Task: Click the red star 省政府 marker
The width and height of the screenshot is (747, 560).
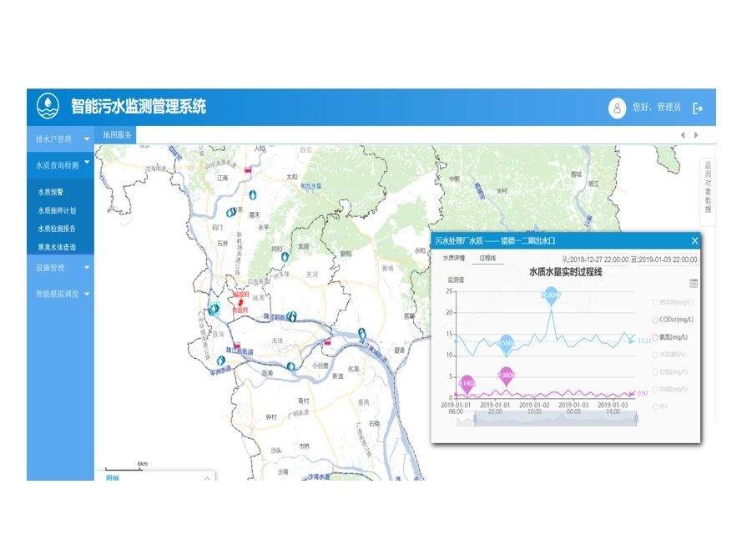Action: point(240,302)
